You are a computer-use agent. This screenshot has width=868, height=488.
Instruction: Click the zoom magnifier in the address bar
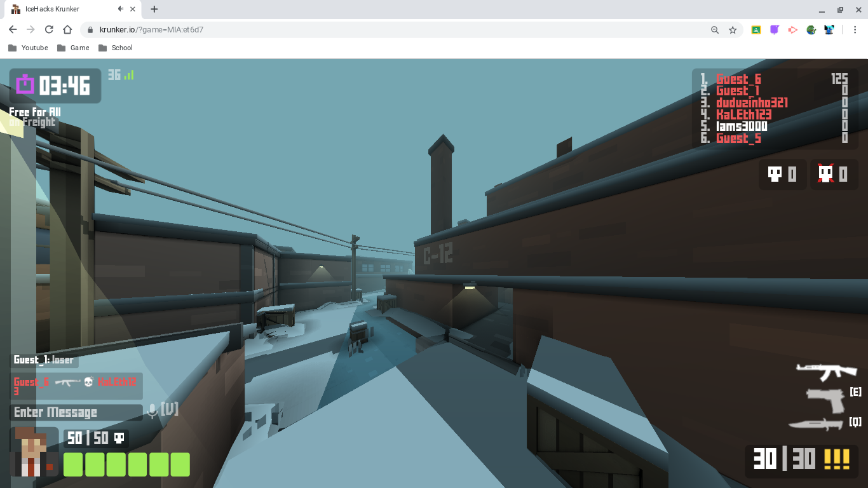pyautogui.click(x=715, y=29)
